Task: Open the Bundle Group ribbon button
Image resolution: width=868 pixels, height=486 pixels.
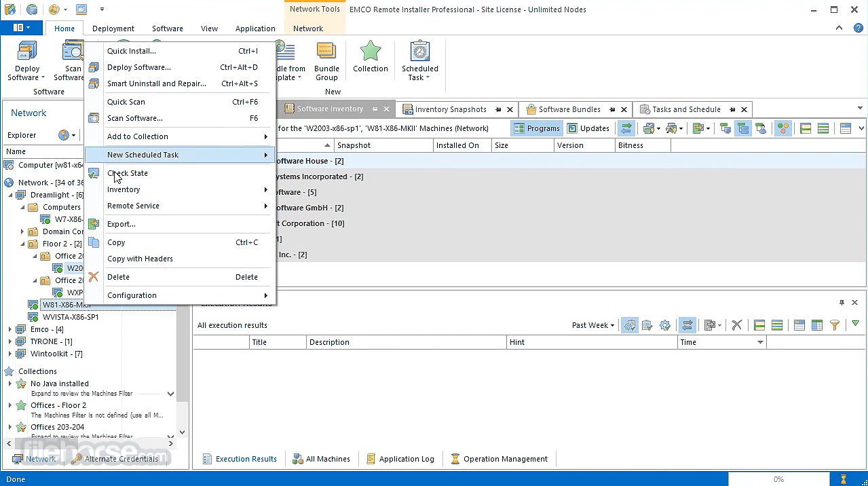Action: 326,61
